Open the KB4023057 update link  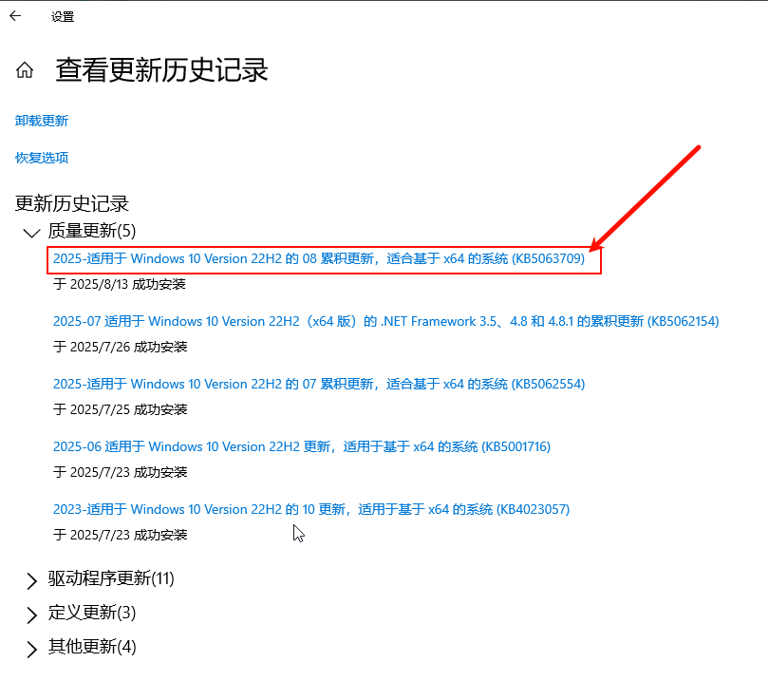tap(310, 509)
